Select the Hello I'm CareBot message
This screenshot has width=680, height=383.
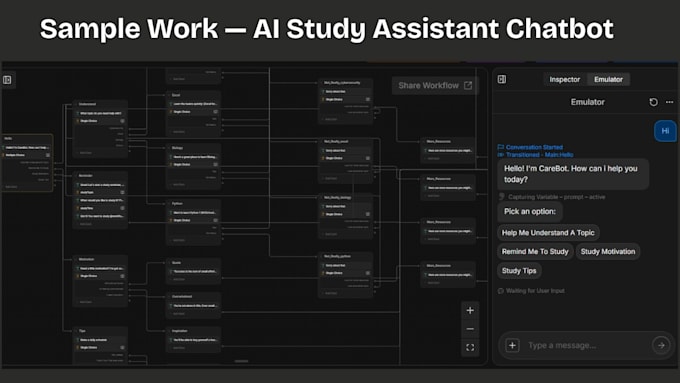(x=573, y=174)
